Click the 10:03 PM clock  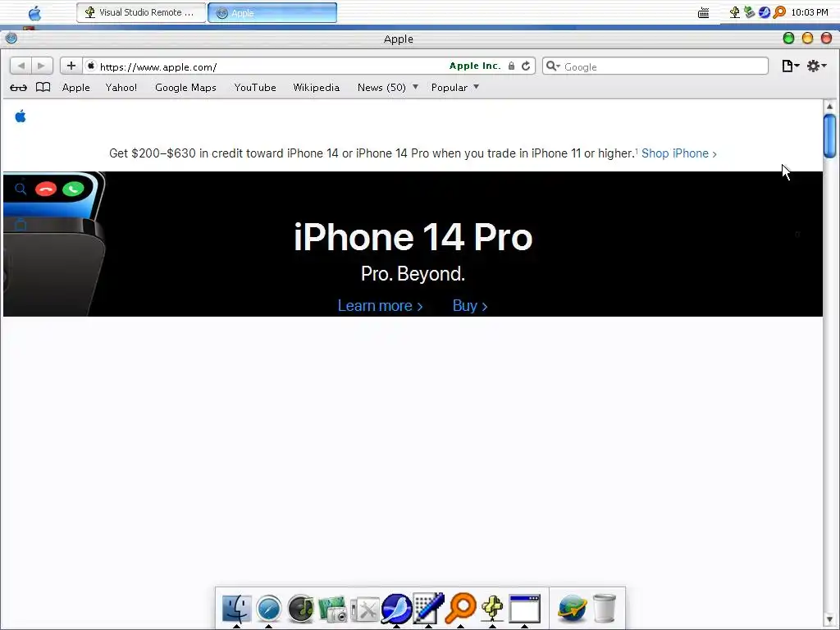[x=810, y=12]
